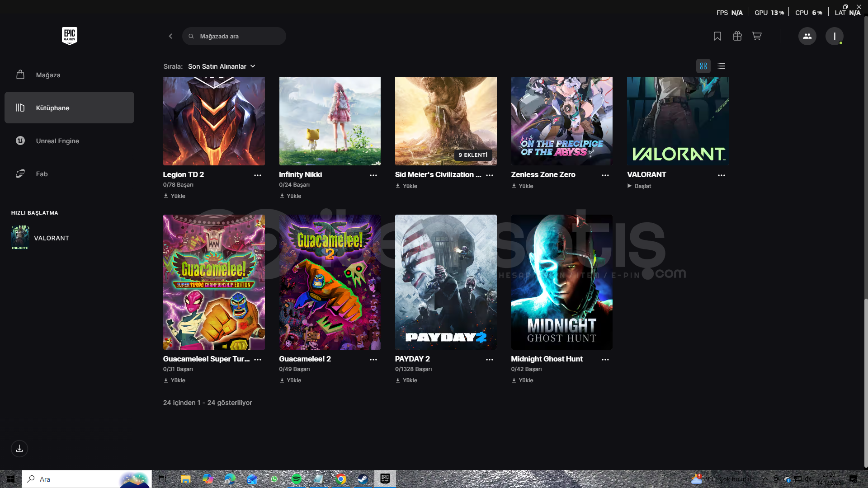Image resolution: width=868 pixels, height=488 pixels.
Task: Open the Mağaza section in the sidebar
Action: (x=48, y=75)
